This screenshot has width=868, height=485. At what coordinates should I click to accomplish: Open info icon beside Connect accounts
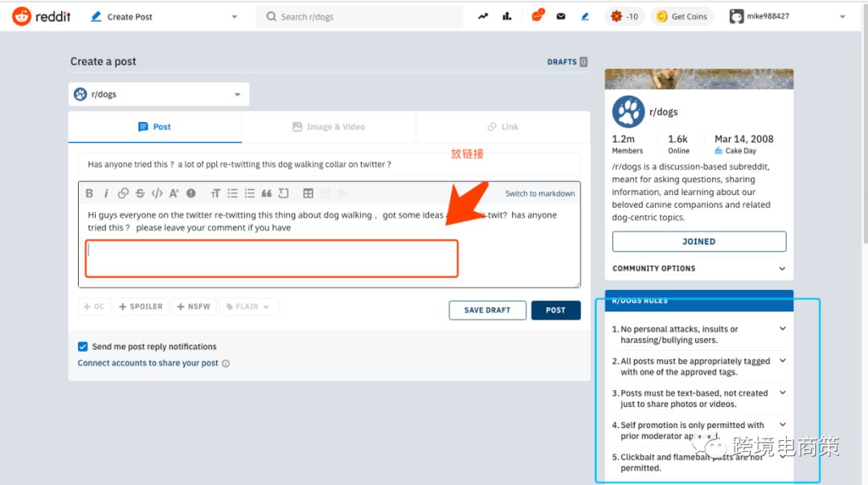(226, 363)
